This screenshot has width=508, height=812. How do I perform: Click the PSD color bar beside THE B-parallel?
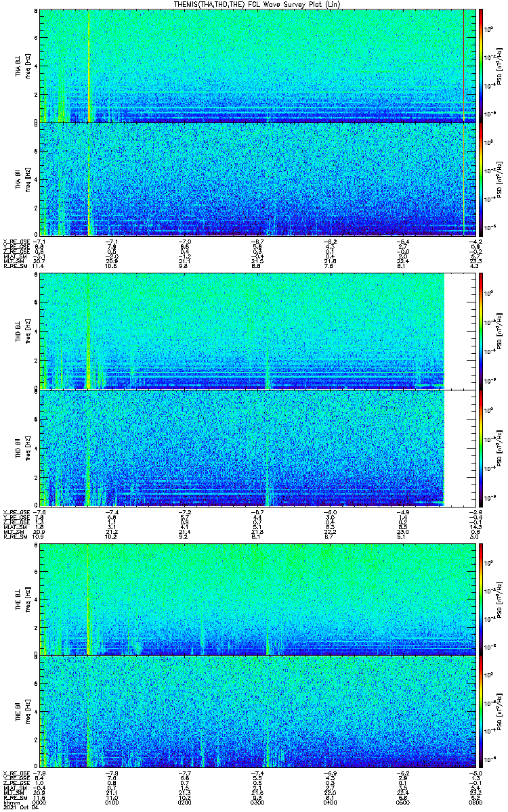(x=481, y=713)
